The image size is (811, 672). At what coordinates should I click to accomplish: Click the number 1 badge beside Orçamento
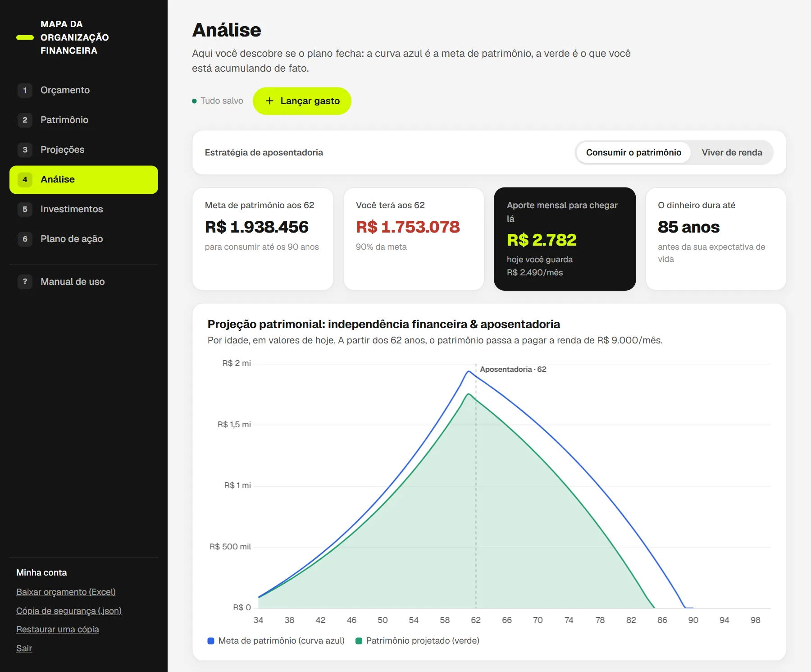pyautogui.click(x=25, y=90)
